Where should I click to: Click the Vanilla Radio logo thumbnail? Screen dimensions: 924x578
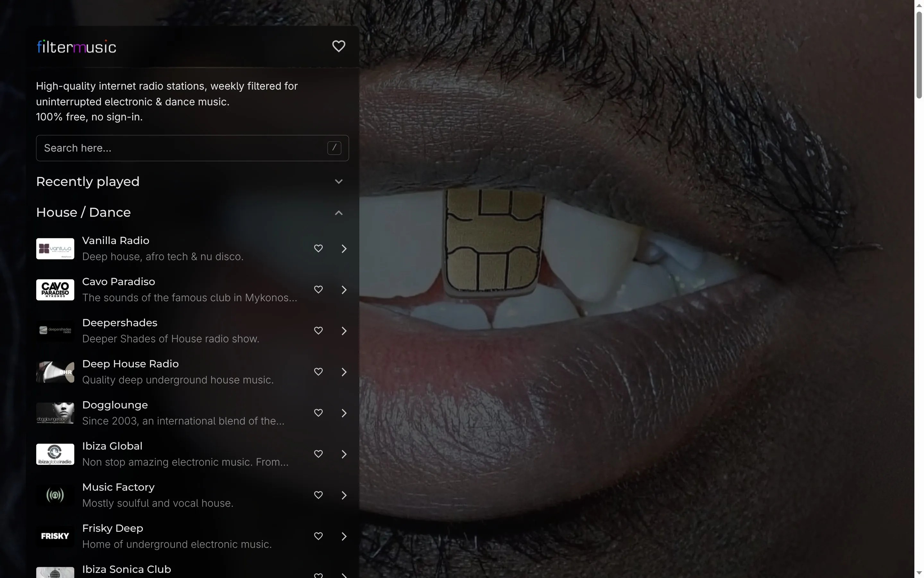pos(55,249)
